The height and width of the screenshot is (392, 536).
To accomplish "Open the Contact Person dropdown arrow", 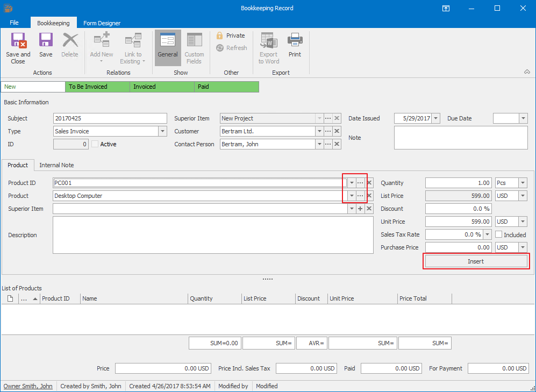I will [319, 144].
